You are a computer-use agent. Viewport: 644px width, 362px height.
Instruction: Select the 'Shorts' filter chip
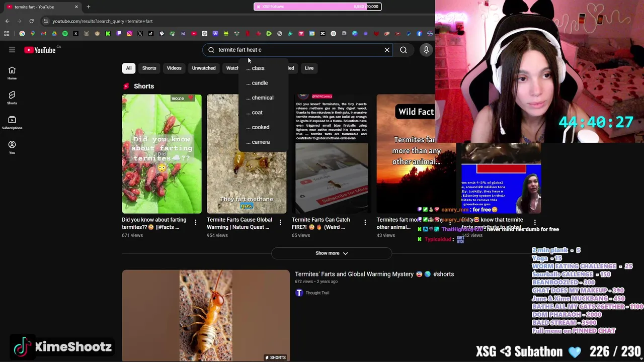click(x=149, y=68)
